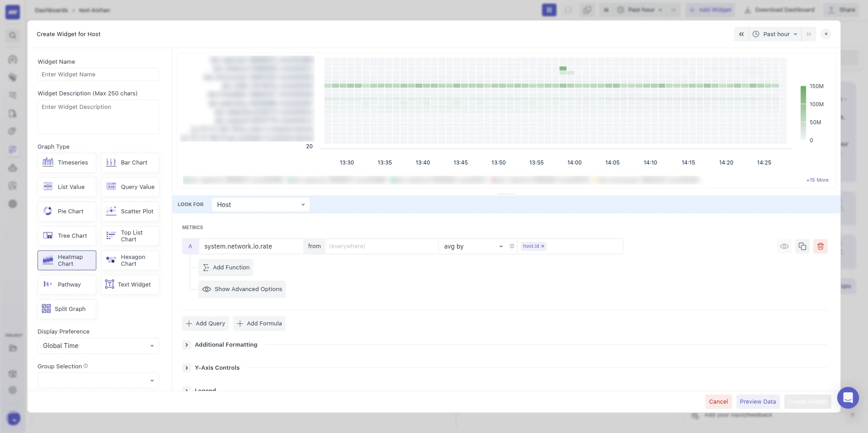The image size is (868, 433).
Task: Show Advanced Options for query
Action: (x=242, y=289)
